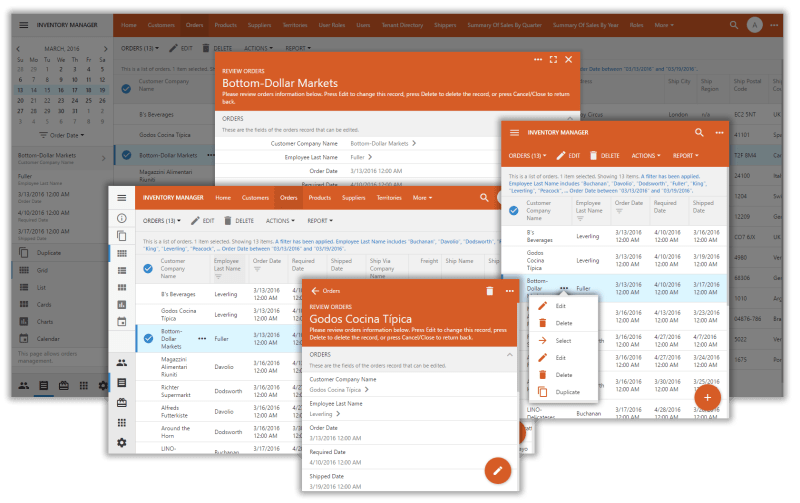Viewport: 800px width, 503px height.
Task: Open 'A filter has been applied' link in context-menu window
Action: (670, 177)
